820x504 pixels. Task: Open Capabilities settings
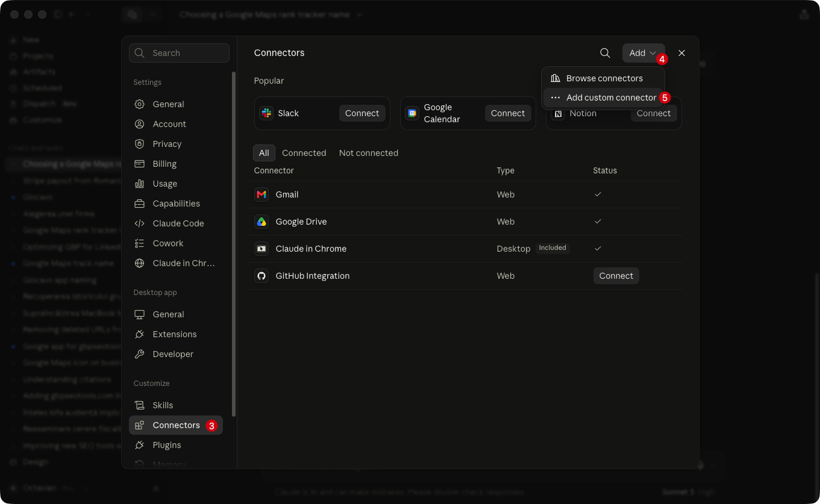click(x=176, y=204)
